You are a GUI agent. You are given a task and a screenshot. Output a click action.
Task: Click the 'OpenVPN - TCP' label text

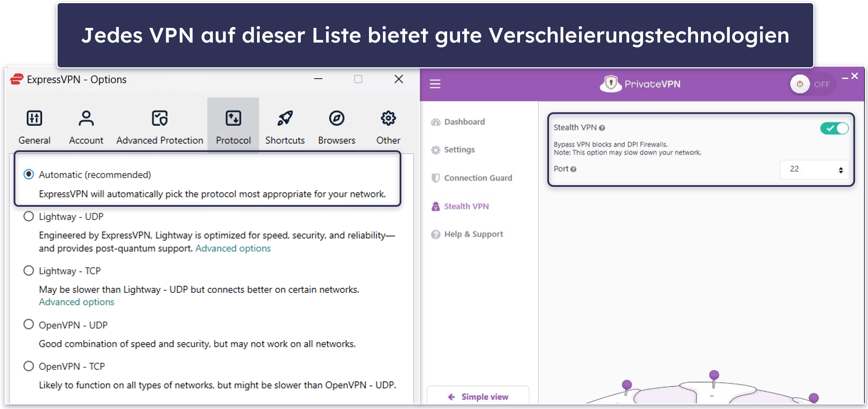(72, 366)
